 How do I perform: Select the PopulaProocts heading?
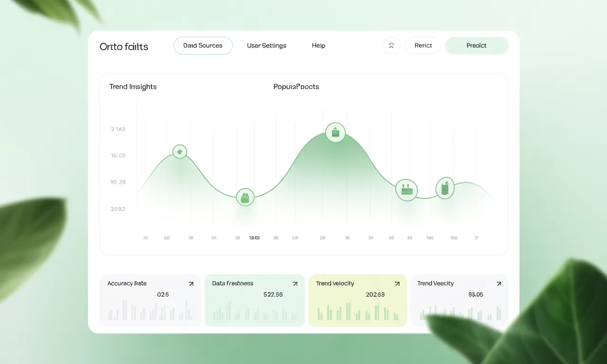[x=296, y=87]
